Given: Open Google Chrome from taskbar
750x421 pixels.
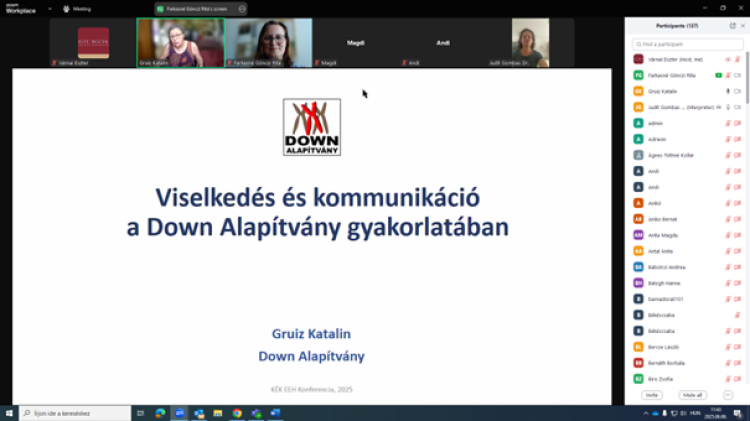Looking at the screenshot, I should pyautogui.click(x=237, y=413).
